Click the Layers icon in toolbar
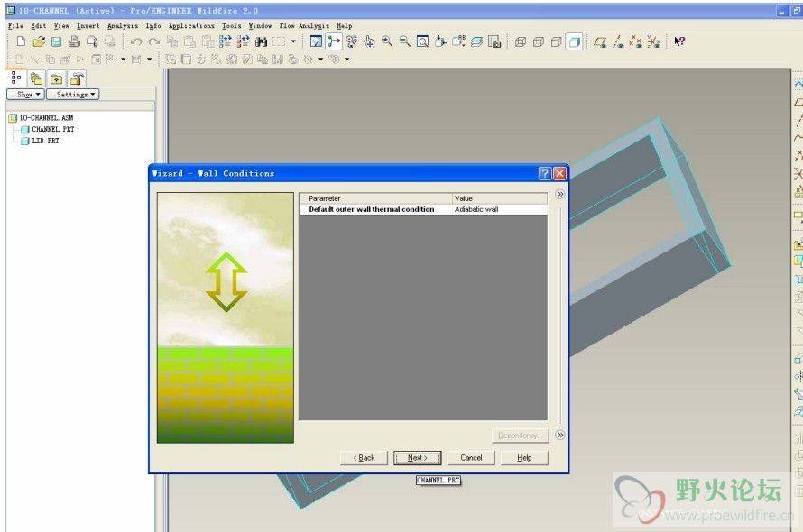 click(476, 41)
